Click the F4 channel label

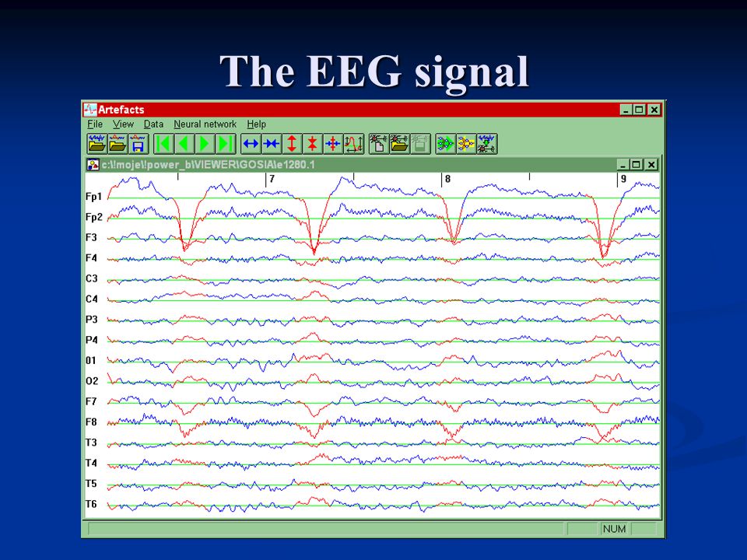coord(91,257)
